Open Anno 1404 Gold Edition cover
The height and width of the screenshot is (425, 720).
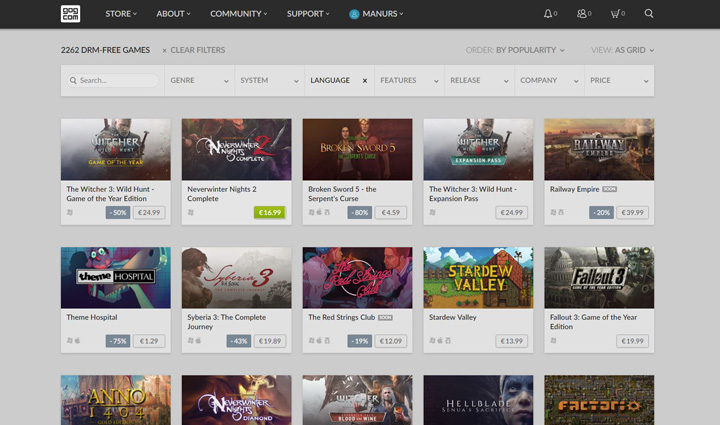(x=116, y=400)
